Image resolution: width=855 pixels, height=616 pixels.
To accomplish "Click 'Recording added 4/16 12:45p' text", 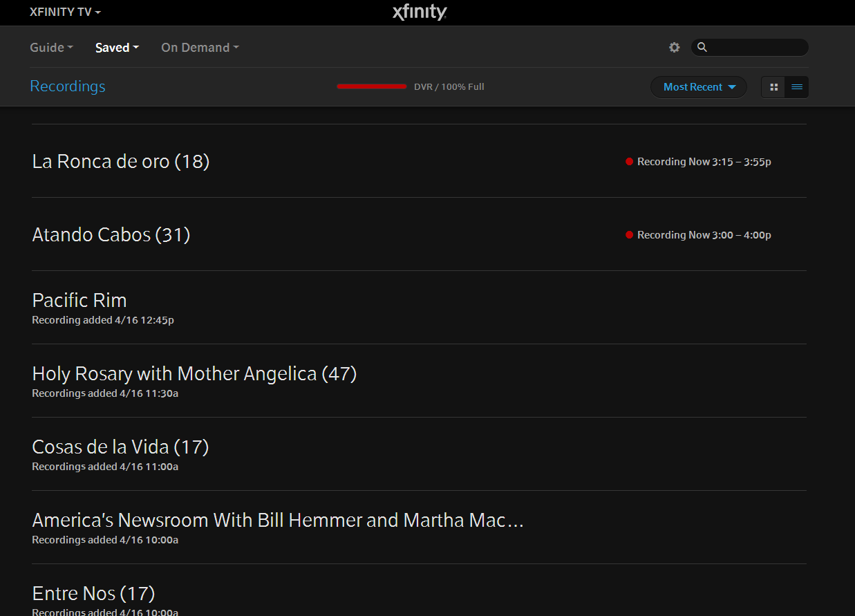I will coord(103,320).
